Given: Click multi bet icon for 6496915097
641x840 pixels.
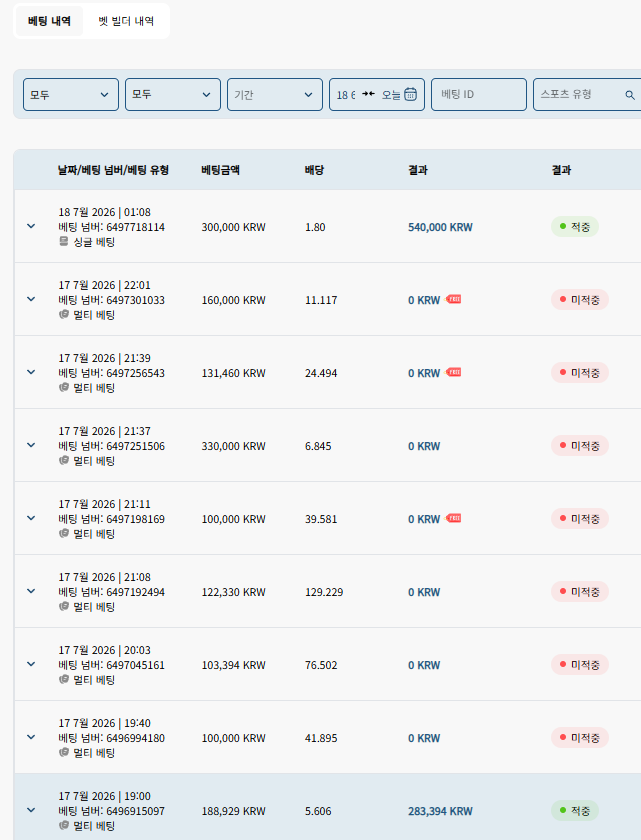Looking at the screenshot, I should tap(64, 826).
